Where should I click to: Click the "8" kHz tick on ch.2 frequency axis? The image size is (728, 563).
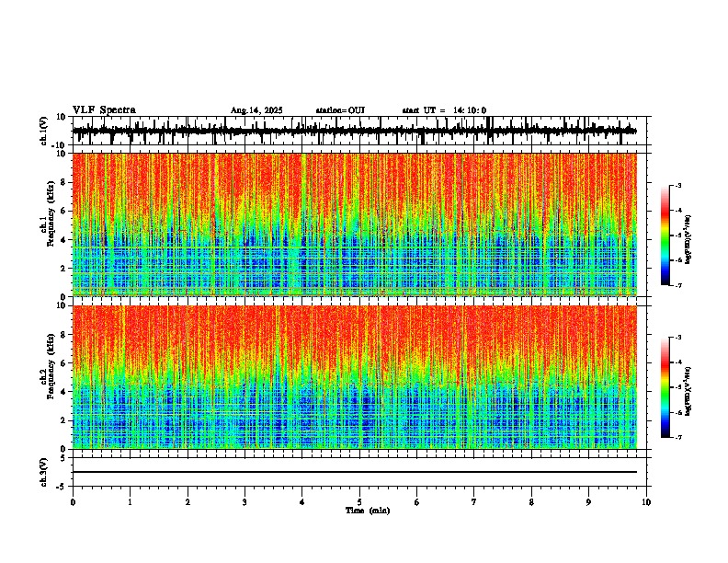point(64,335)
